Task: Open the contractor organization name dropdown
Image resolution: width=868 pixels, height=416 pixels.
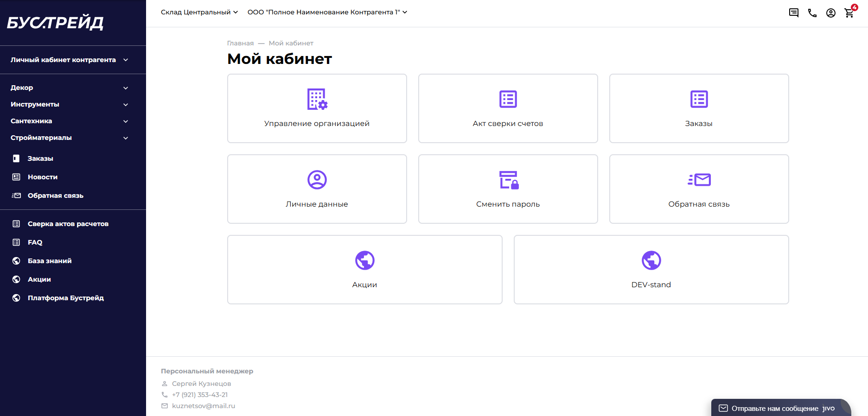Action: point(327,12)
